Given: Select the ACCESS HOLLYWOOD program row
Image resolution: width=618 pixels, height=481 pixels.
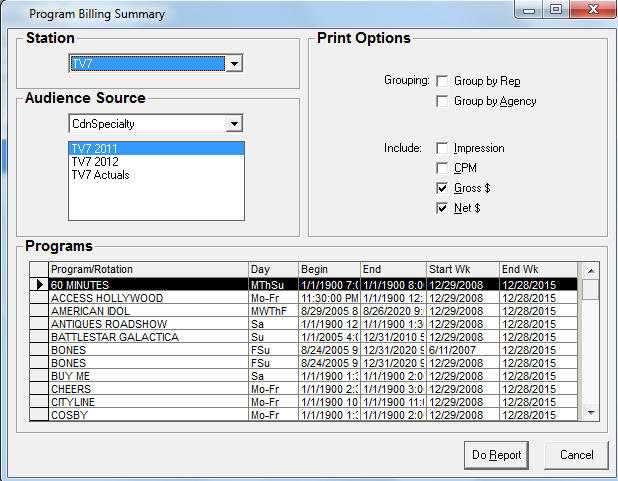Looking at the screenshot, I should click(148, 298).
